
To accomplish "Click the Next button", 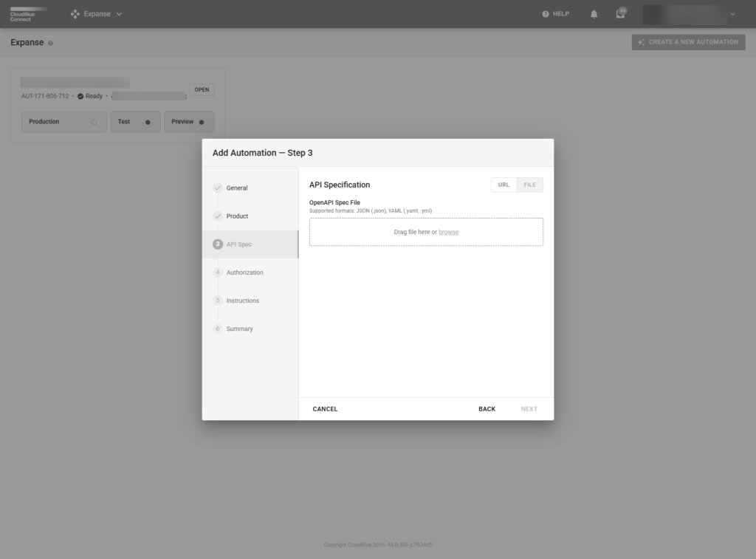I will tap(529, 409).
